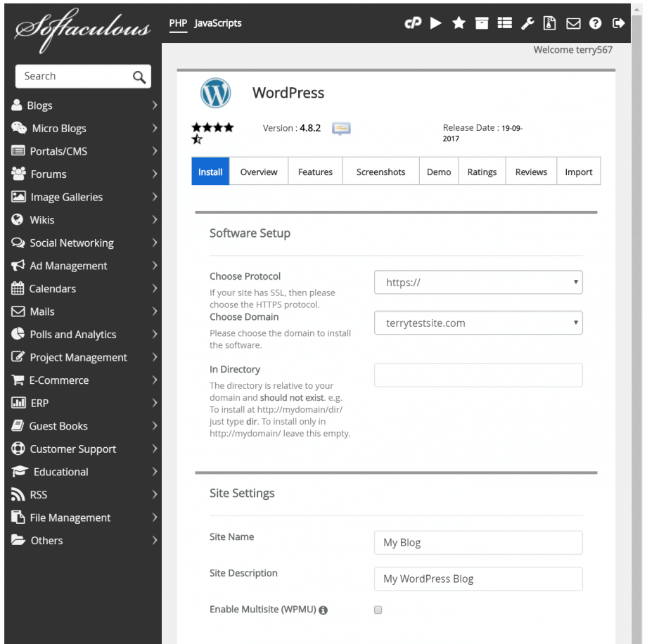The image size is (647, 644).
Task: Expand the Blogs category in sidebar
Action: click(x=84, y=105)
